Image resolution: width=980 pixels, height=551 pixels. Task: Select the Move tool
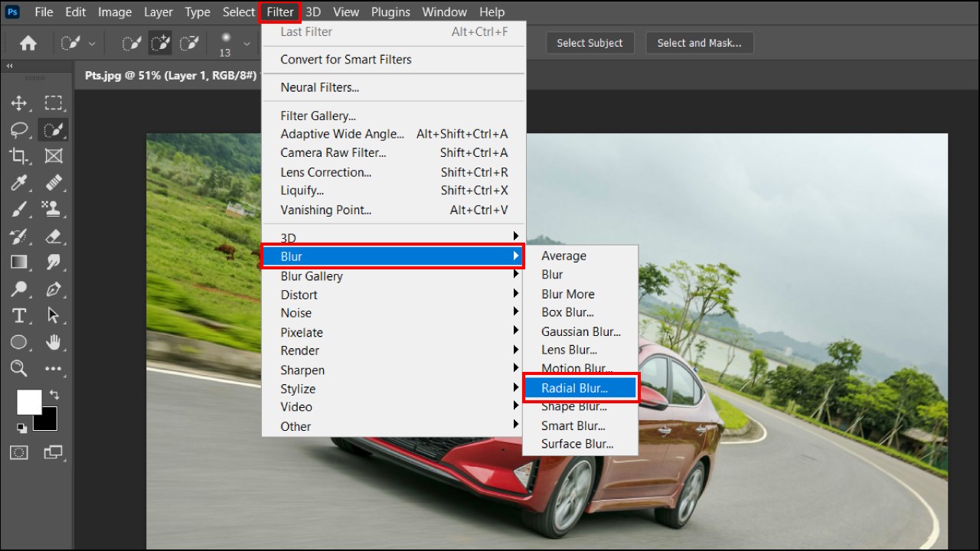18,103
